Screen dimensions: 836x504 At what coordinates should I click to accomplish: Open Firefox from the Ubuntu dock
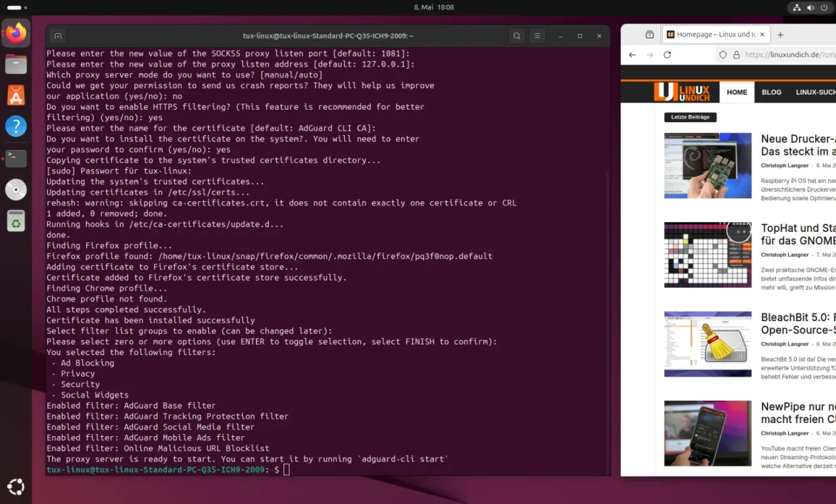(x=16, y=33)
